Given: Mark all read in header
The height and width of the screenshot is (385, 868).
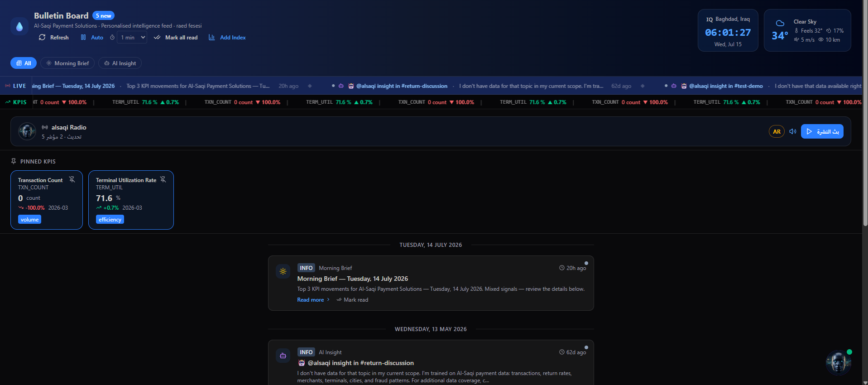Looking at the screenshot, I should click(176, 38).
